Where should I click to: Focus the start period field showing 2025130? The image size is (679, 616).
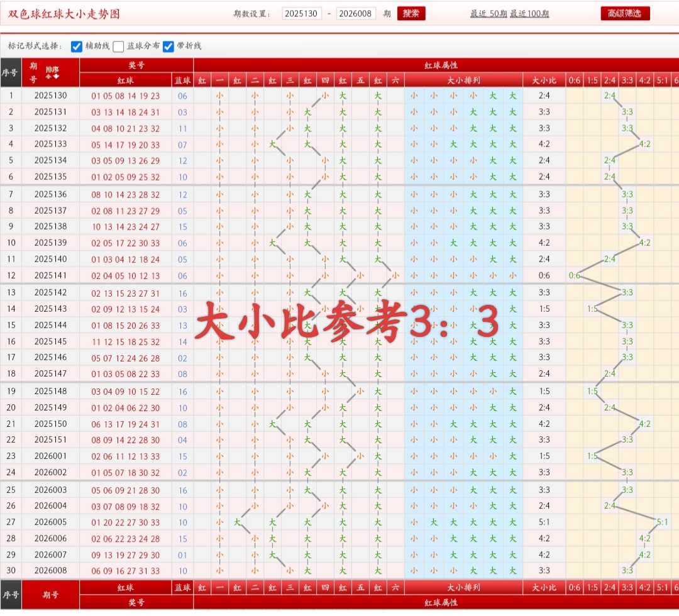coord(302,14)
